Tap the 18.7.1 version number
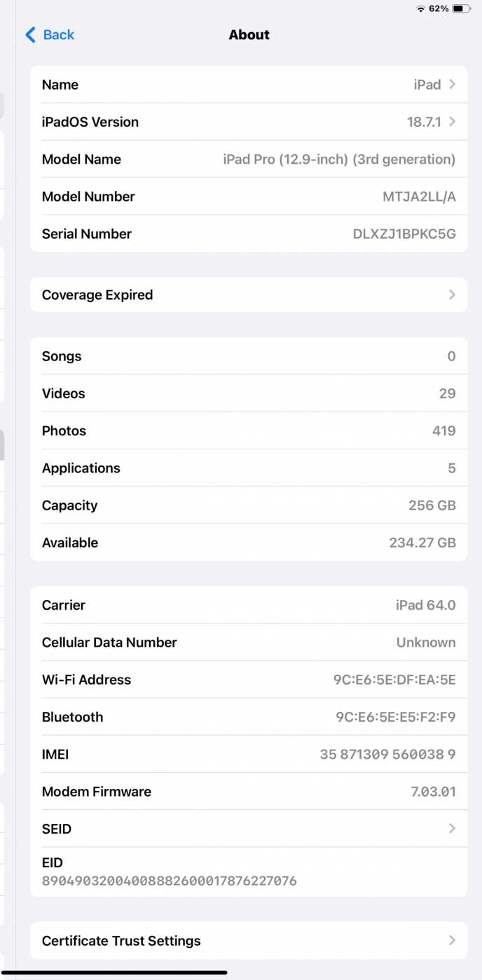 424,122
